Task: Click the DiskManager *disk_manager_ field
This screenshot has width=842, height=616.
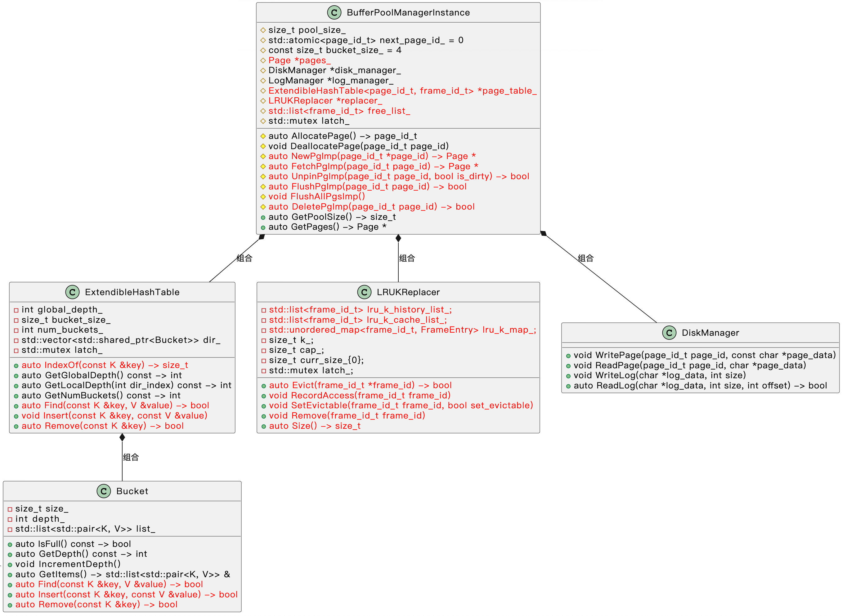Action: (334, 70)
